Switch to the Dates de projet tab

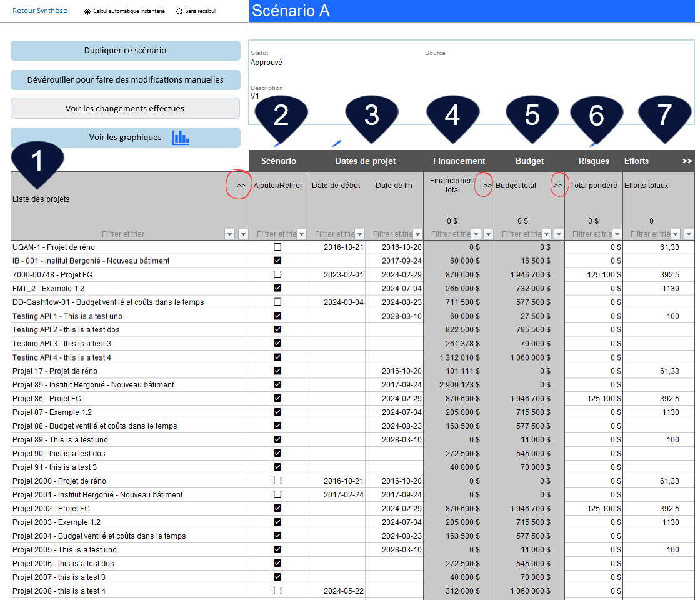[366, 161]
